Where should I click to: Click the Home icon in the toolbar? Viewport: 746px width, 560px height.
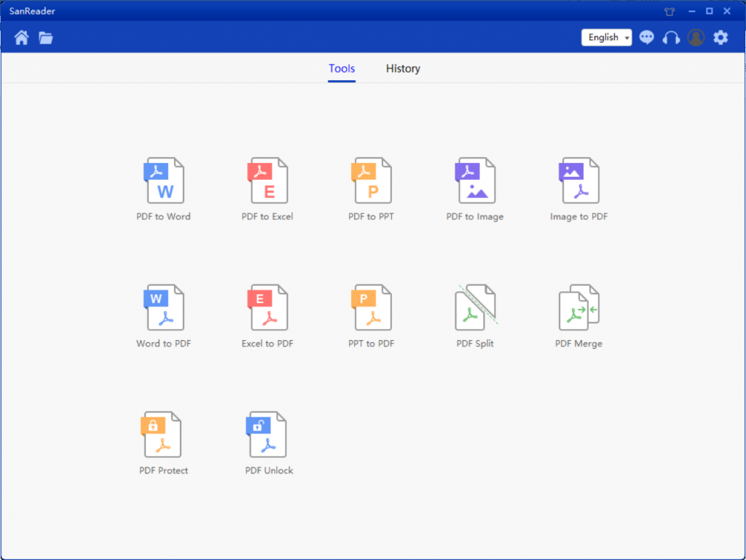point(20,37)
